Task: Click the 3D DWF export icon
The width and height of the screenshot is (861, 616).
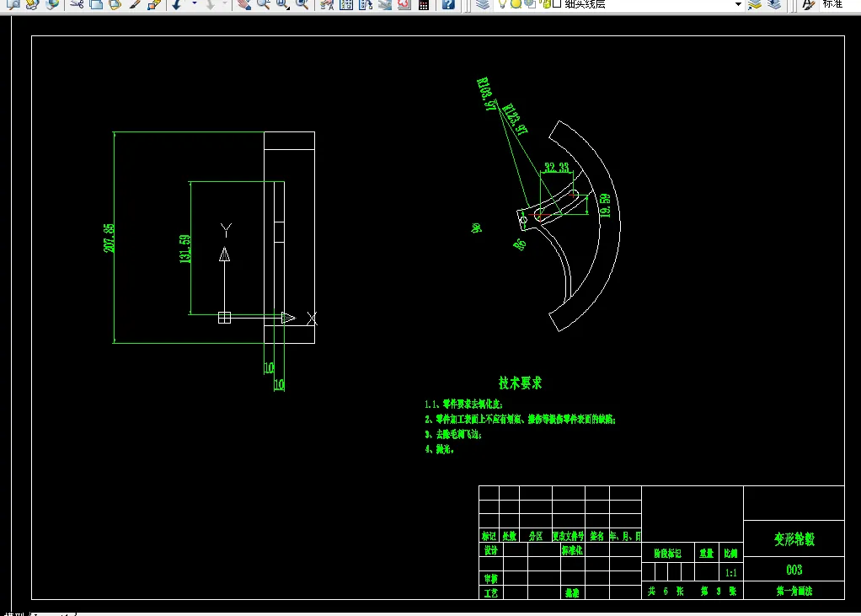Action: point(52,4)
